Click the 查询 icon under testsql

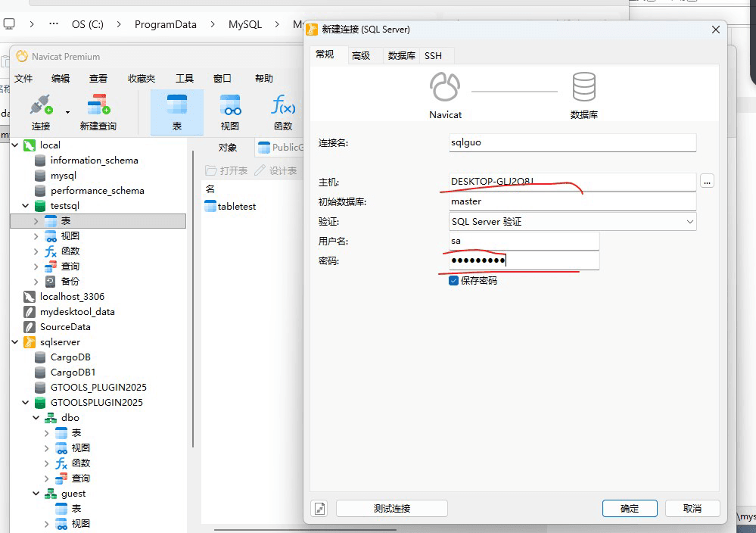[51, 266]
